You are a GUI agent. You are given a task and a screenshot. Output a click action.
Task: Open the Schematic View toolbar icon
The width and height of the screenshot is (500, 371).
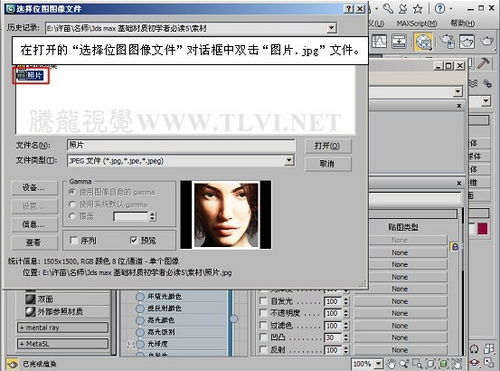pos(399,42)
